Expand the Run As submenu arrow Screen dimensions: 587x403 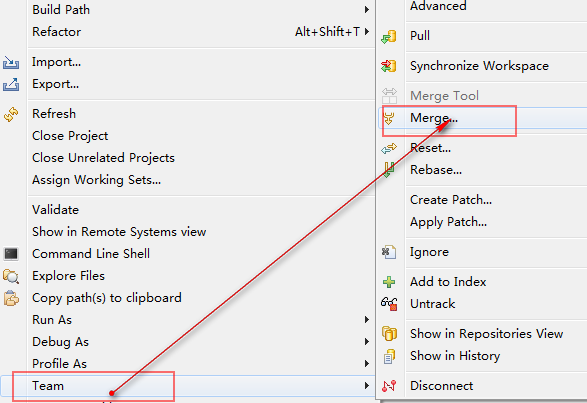(x=367, y=319)
